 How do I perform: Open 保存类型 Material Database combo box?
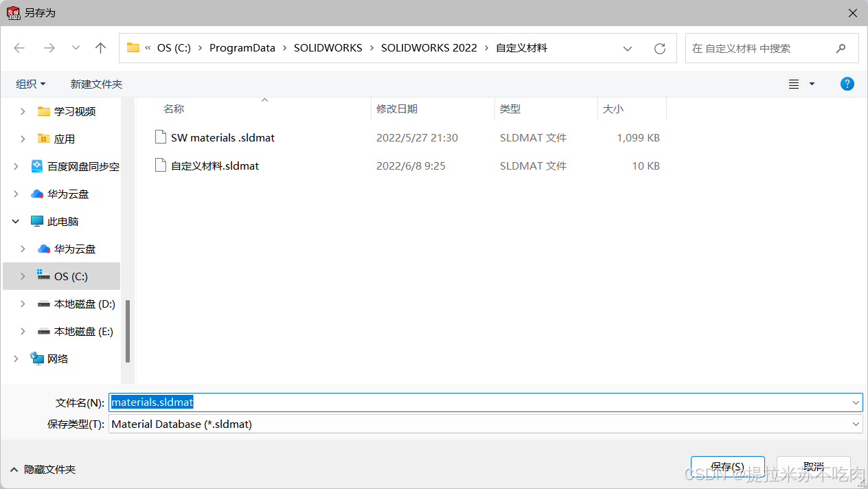(x=486, y=424)
